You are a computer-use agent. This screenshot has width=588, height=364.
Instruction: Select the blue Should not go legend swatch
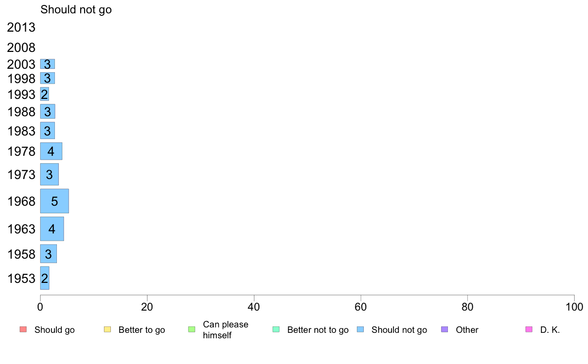click(360, 329)
